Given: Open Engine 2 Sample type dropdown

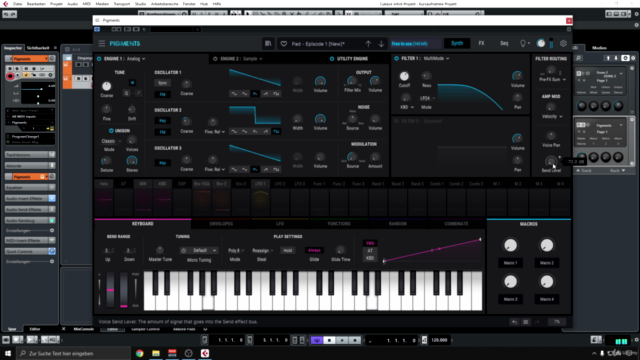Looking at the screenshot, I should (x=253, y=59).
